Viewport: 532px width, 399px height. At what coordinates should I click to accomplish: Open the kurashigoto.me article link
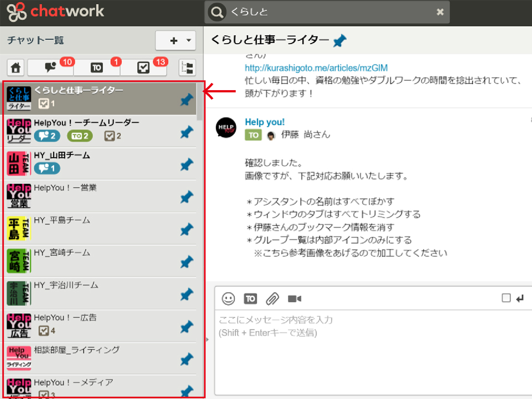pyautogui.click(x=316, y=68)
